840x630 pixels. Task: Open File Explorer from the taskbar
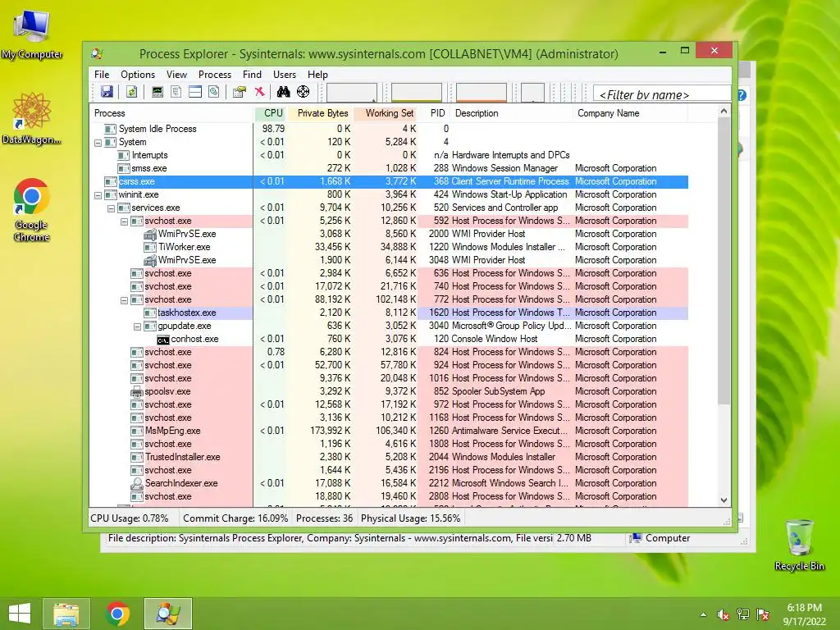point(66,614)
